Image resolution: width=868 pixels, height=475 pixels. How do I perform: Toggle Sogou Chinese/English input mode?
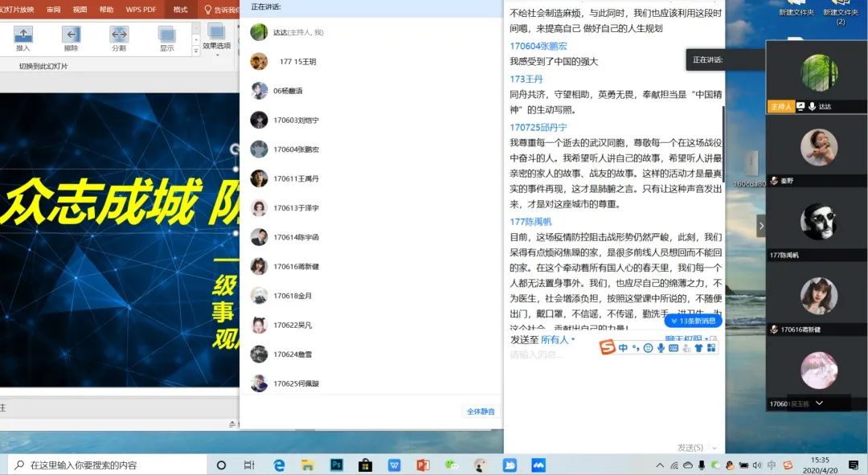pos(624,348)
